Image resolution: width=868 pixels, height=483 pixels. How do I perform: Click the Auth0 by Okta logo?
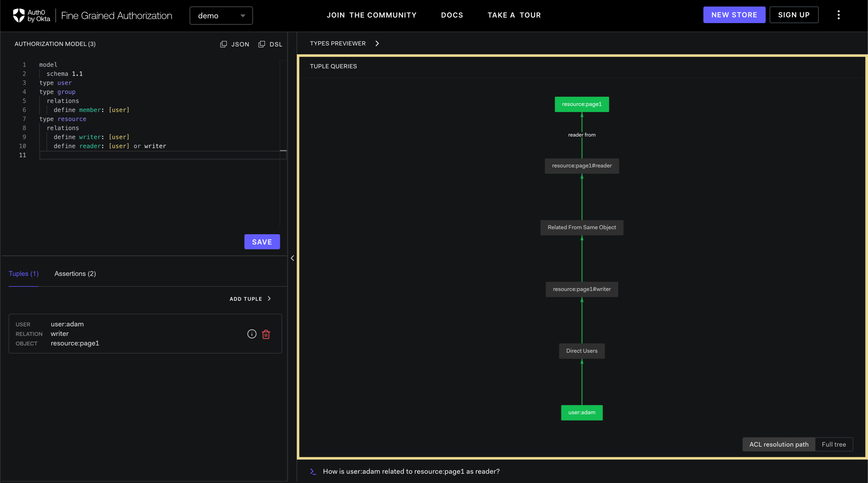point(31,16)
